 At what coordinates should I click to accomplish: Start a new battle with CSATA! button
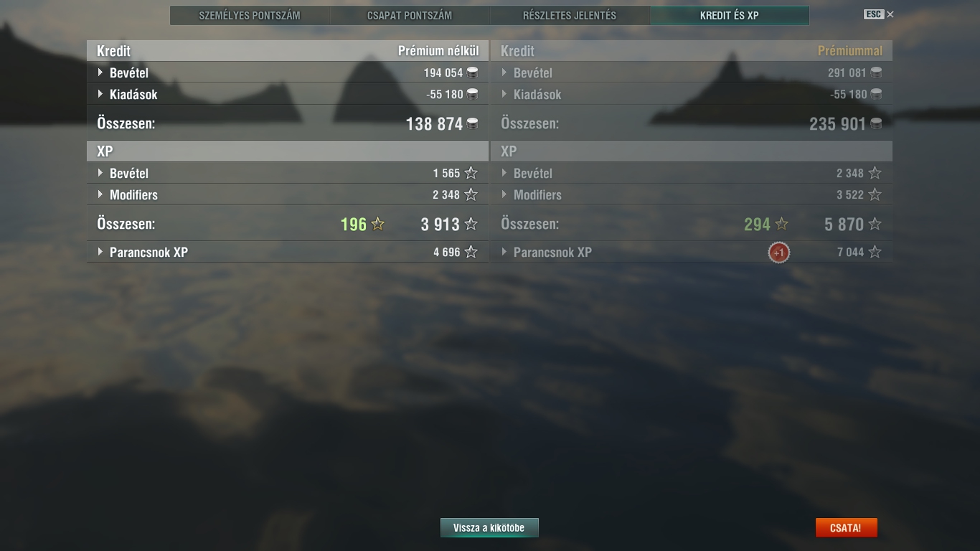pos(846,528)
